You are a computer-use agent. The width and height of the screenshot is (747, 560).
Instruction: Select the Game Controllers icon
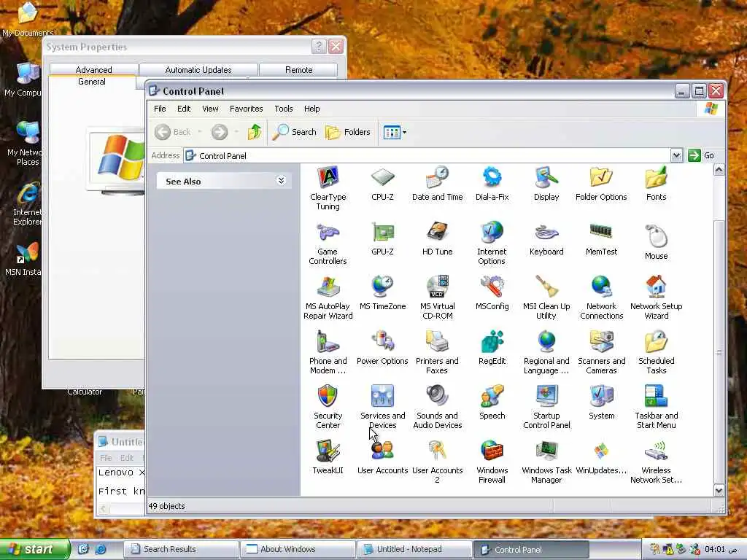click(328, 244)
